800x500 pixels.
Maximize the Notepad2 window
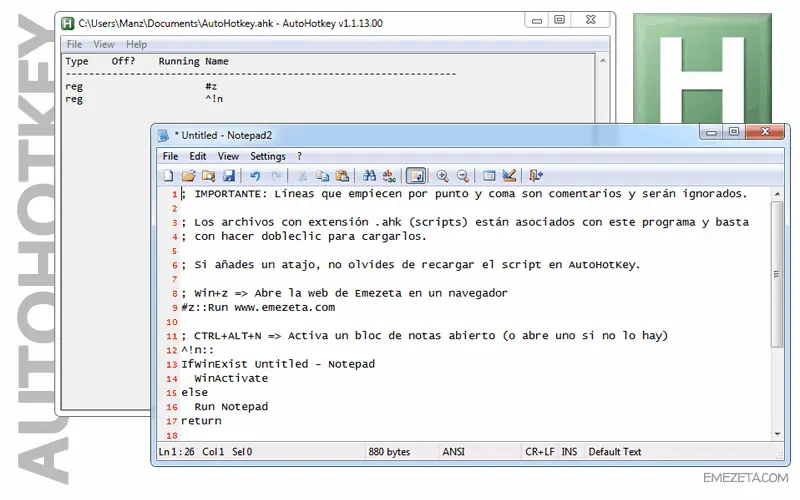click(734, 132)
